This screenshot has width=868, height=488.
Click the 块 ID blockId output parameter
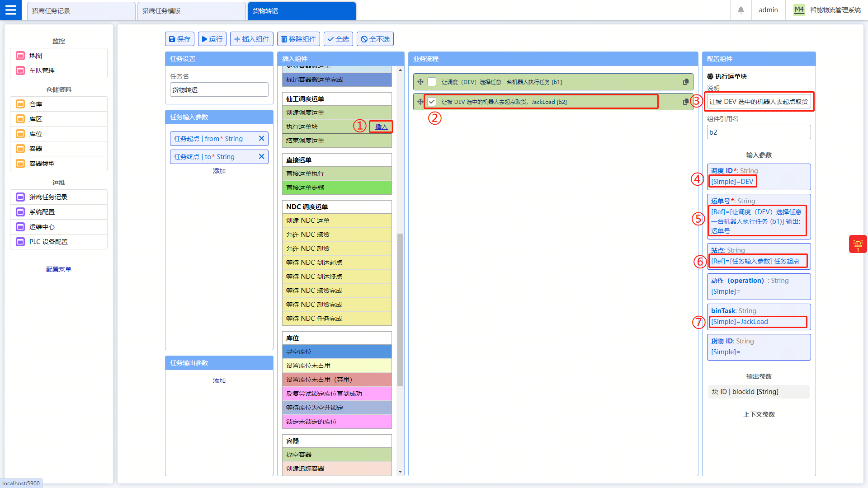pyautogui.click(x=759, y=392)
